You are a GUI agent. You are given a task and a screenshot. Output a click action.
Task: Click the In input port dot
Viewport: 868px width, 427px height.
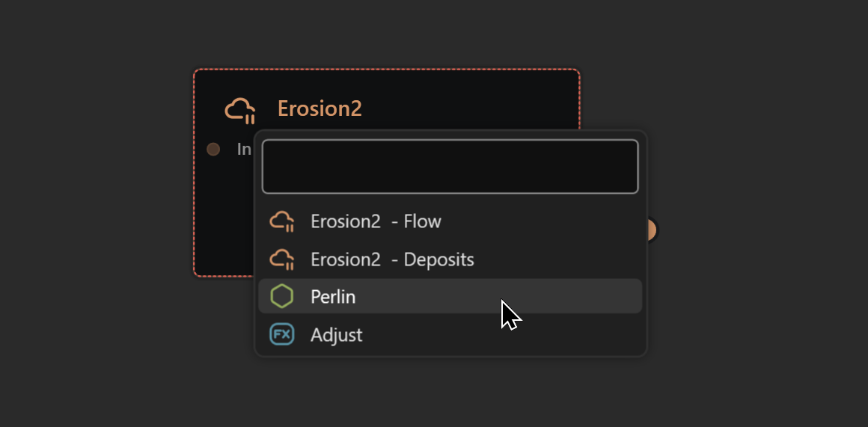point(213,149)
